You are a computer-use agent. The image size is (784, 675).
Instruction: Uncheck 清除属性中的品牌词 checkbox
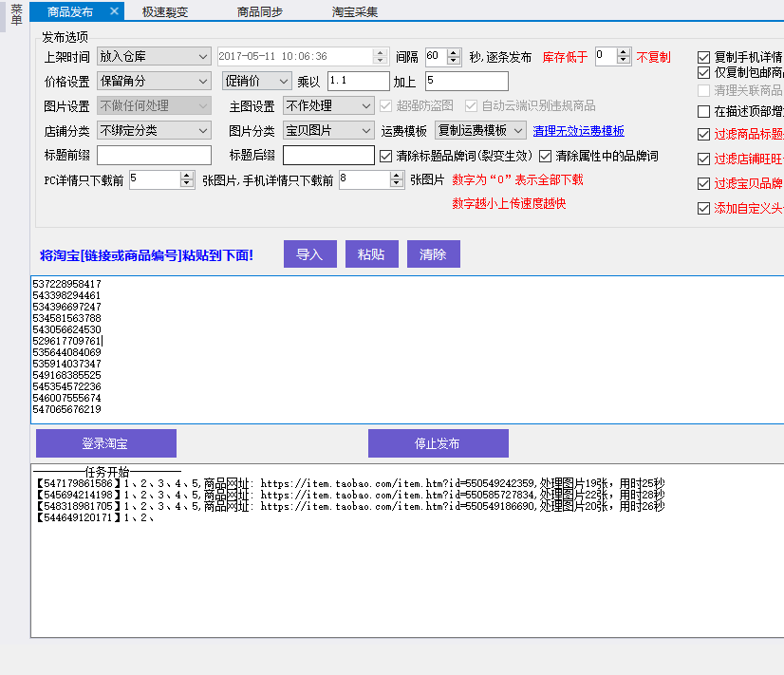coord(546,156)
